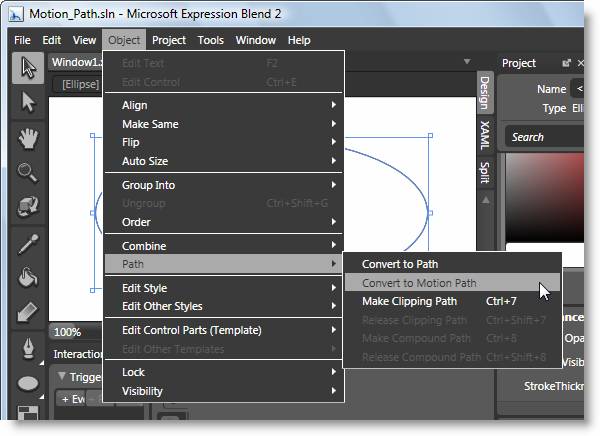Viewport: 600px width, 436px height.
Task: Close the Object menu from the menu bar
Action: point(124,40)
